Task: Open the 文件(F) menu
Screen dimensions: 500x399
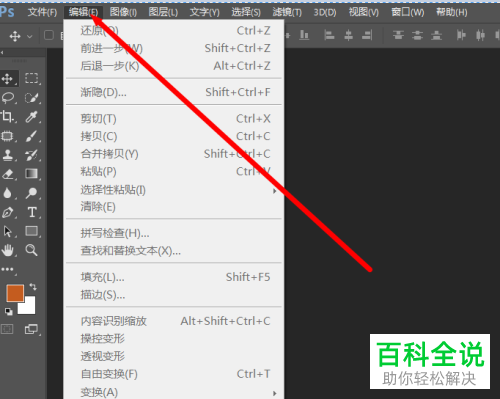Action: (42, 12)
